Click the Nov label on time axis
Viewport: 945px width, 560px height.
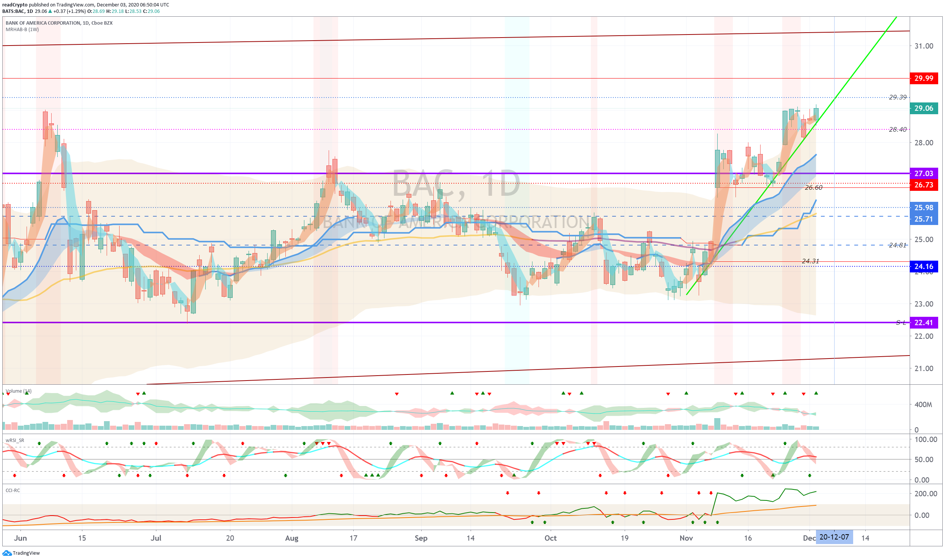click(x=686, y=538)
